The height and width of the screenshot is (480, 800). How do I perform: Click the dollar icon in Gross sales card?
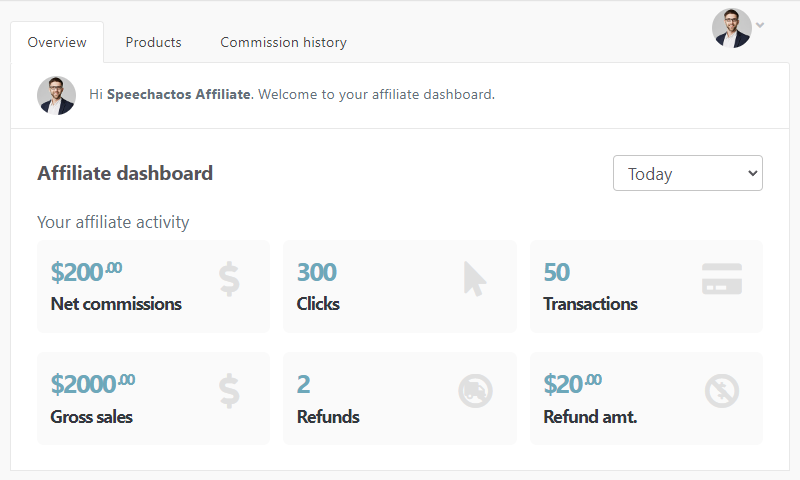[x=229, y=391]
